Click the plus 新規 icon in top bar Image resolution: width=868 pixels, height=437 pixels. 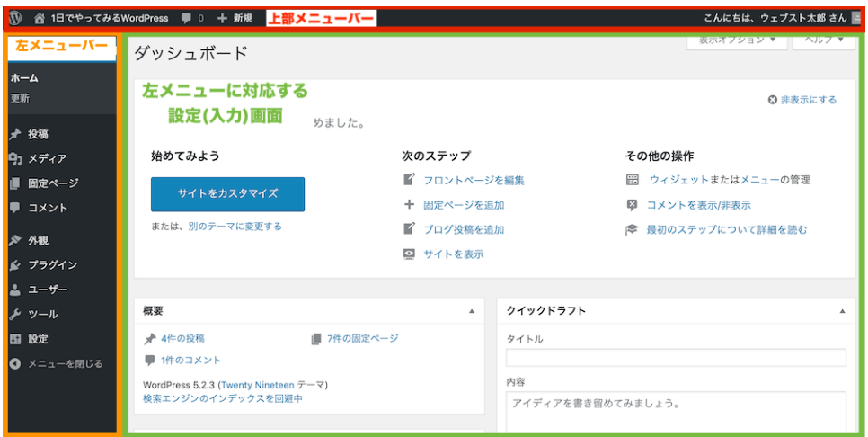click(223, 18)
